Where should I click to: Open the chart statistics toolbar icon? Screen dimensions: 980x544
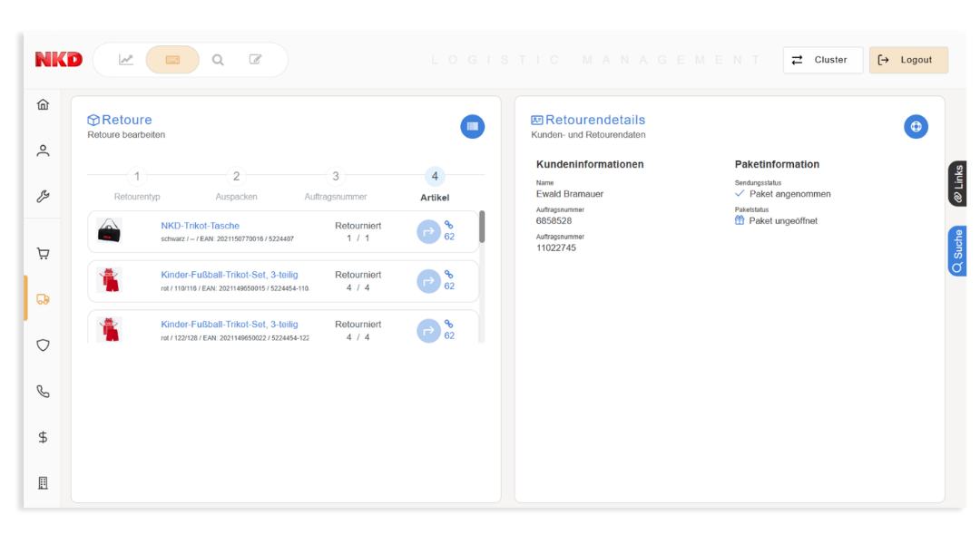click(x=126, y=60)
